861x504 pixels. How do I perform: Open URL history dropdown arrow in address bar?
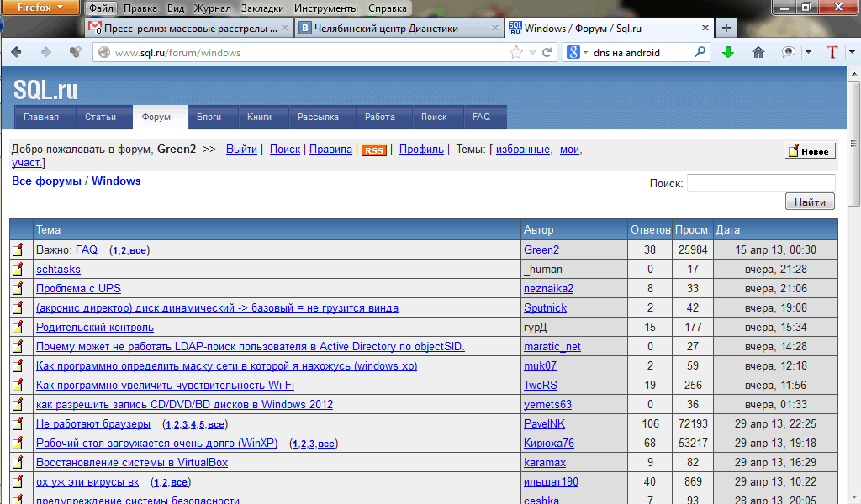[531, 52]
